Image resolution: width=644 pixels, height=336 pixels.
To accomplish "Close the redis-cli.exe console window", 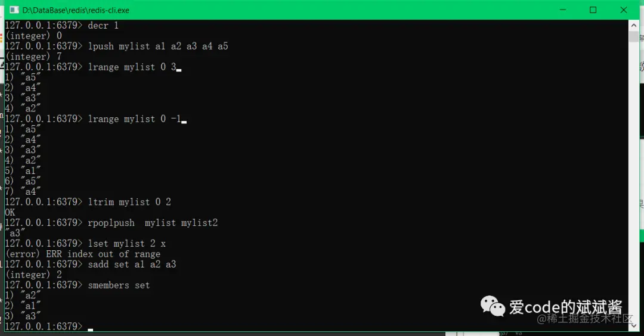I will coord(624,10).
